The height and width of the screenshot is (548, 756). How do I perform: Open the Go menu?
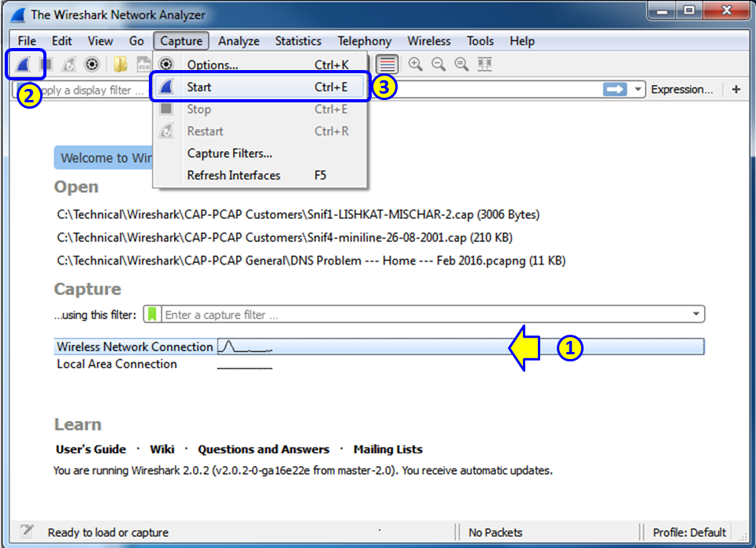136,41
